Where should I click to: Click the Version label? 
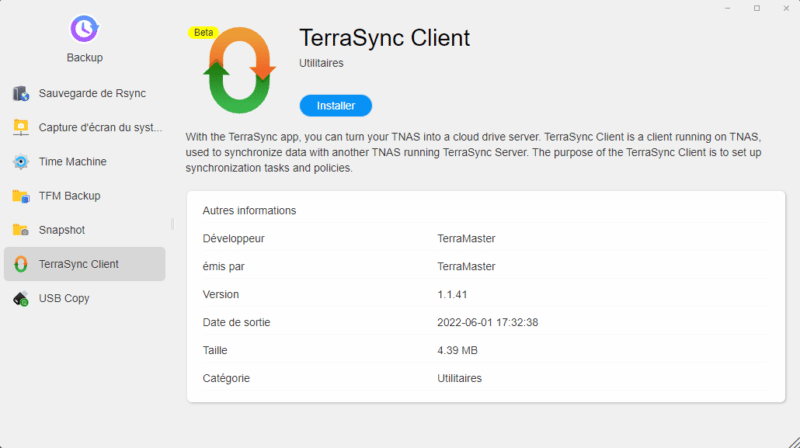220,295
